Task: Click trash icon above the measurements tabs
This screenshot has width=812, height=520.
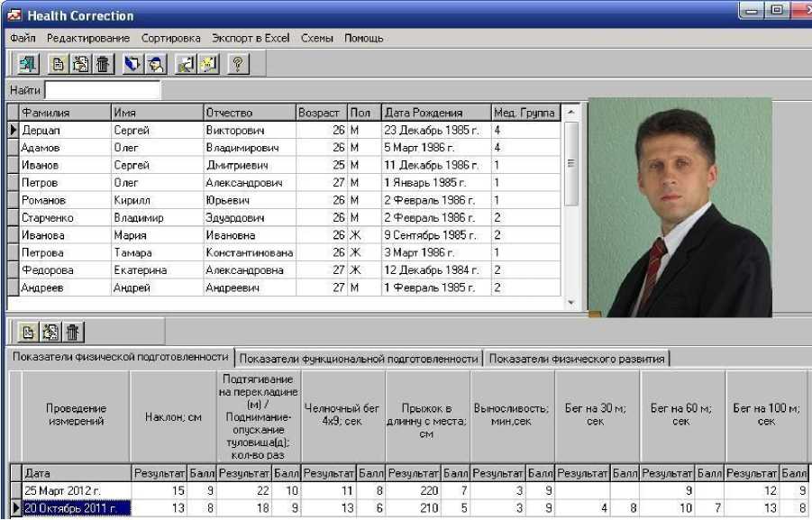Action: tap(73, 333)
